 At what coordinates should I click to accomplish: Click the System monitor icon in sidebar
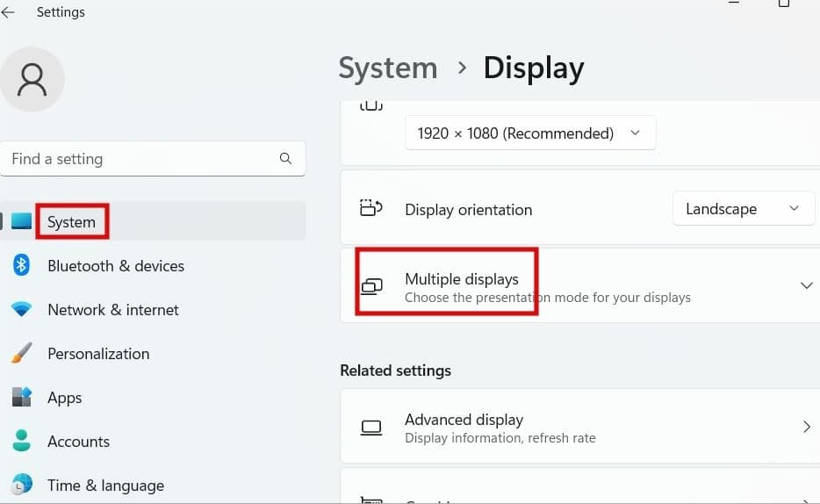tap(21, 221)
